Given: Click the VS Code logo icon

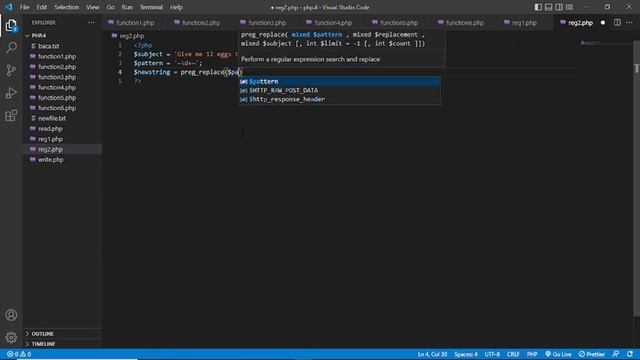Looking at the screenshot, I should coord(9,7).
